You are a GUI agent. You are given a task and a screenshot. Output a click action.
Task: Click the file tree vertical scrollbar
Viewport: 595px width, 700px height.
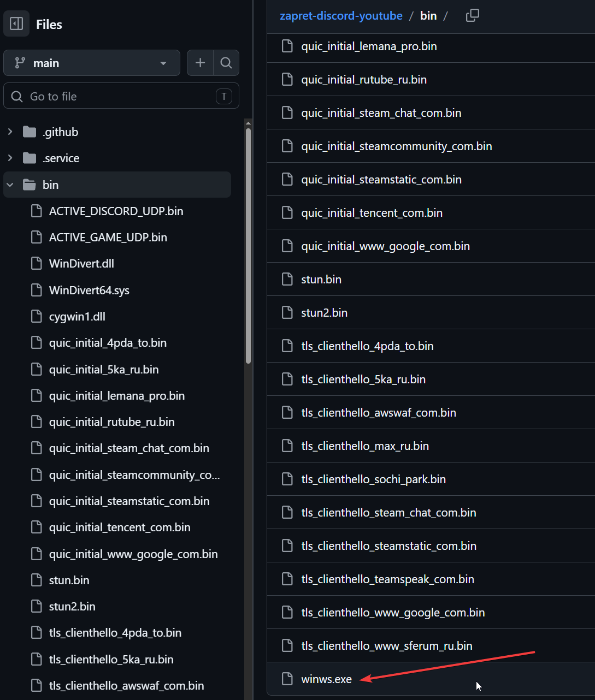click(248, 246)
